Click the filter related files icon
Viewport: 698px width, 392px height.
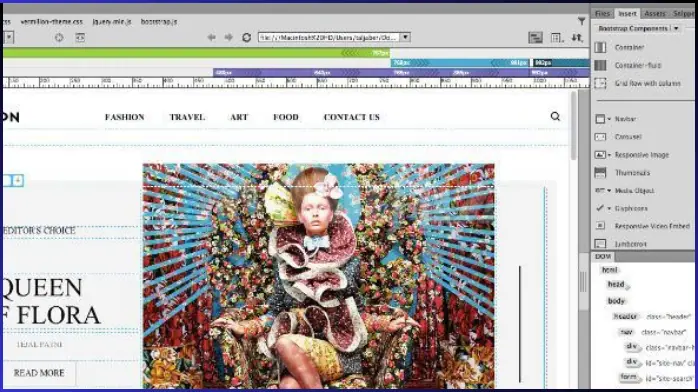581,21
